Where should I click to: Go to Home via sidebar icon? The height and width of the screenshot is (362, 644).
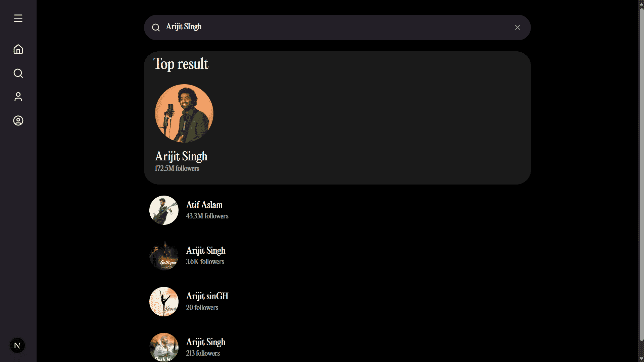[x=18, y=49]
